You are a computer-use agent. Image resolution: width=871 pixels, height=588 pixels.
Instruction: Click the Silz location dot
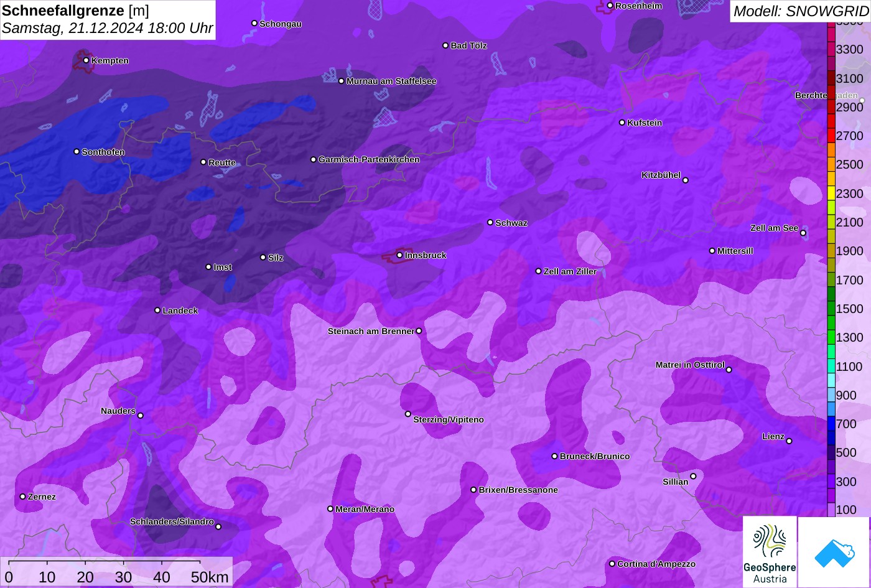[263, 257]
